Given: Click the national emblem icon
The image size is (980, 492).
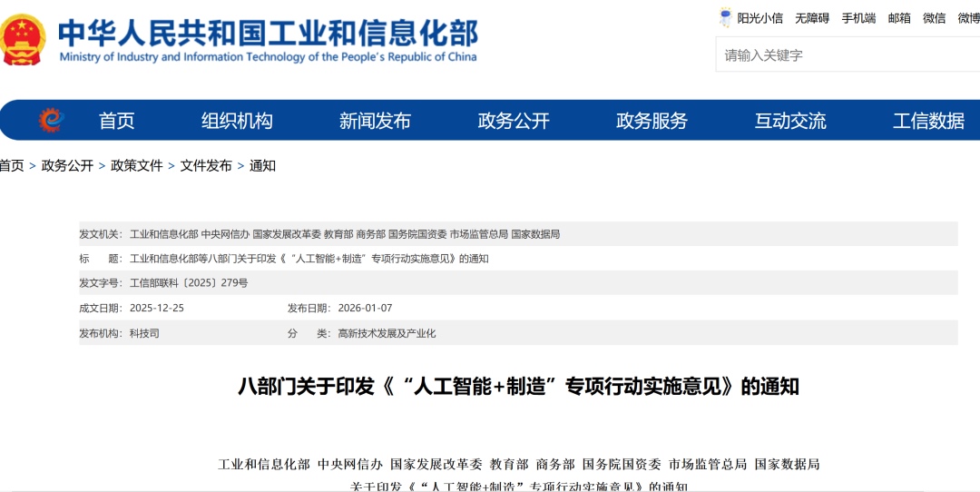Looking at the screenshot, I should point(24,39).
